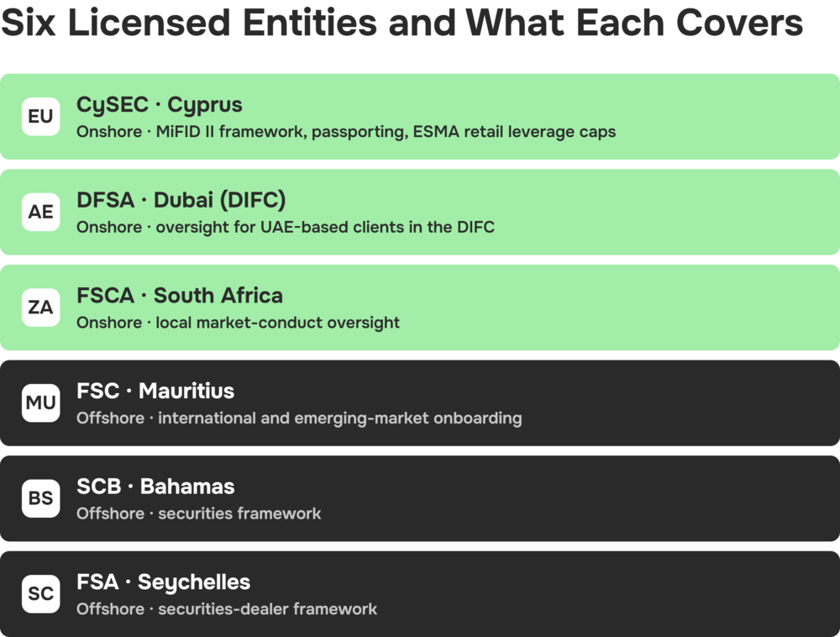Open the CySEC · Cyprus heading
Screen dimensions: 840x637
click(x=159, y=105)
